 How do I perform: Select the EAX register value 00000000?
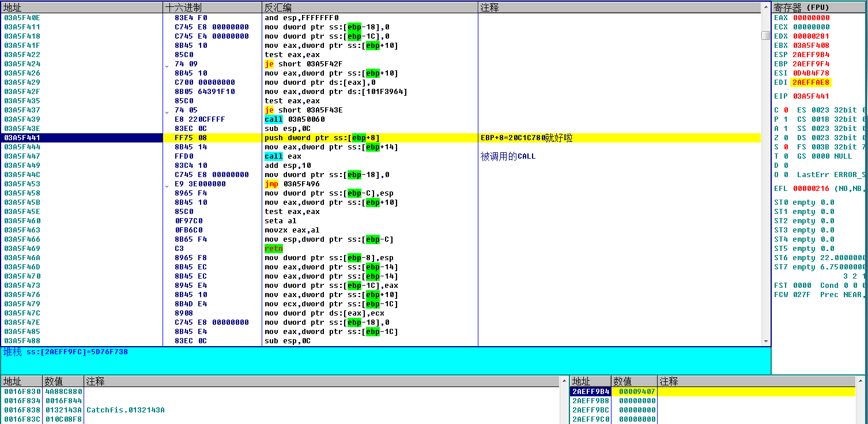pos(812,18)
